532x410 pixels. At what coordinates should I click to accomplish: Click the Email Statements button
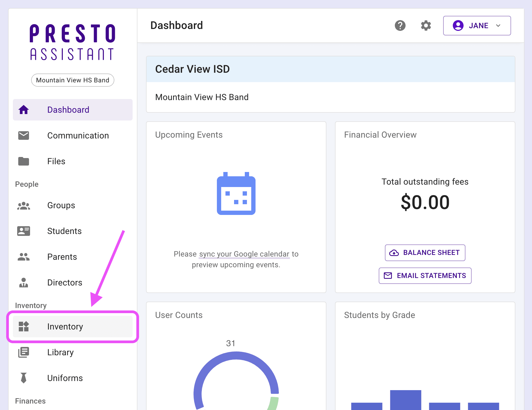(x=425, y=276)
